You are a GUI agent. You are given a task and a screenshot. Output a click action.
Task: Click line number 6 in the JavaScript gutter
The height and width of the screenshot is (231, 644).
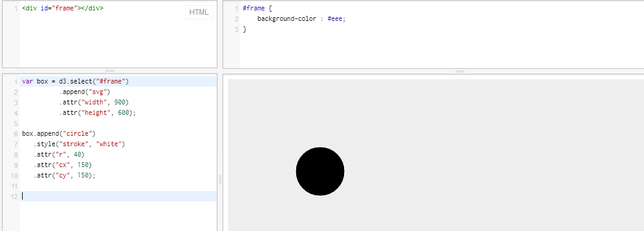point(15,134)
